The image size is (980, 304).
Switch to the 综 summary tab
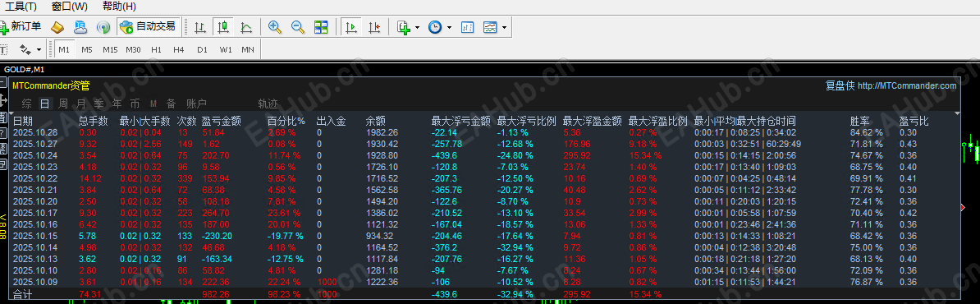26,104
